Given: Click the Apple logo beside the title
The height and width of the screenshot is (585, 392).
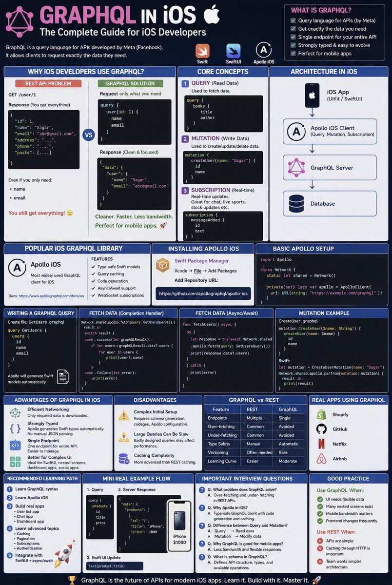Looking at the screenshot, I should 212,15.
